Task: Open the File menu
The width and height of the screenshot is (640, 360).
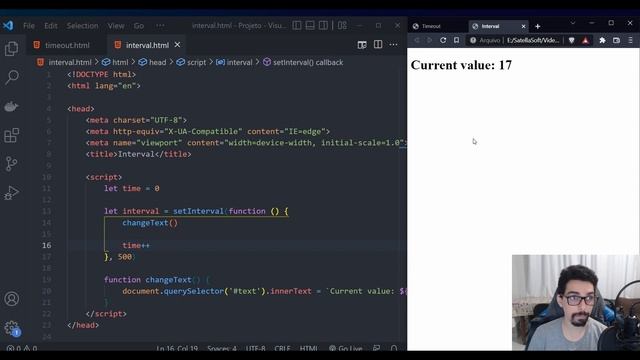Action: click(29, 26)
